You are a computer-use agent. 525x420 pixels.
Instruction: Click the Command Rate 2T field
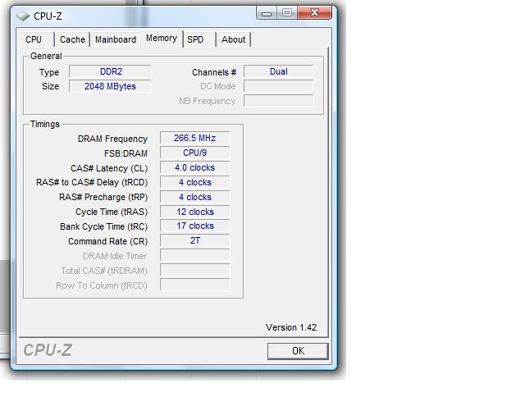pyautogui.click(x=194, y=241)
